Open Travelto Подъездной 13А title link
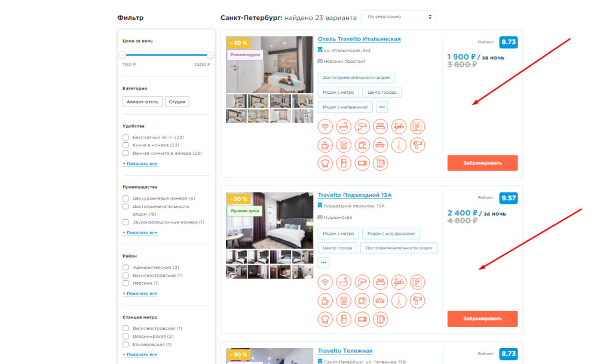The height and width of the screenshot is (364, 612). (x=354, y=195)
